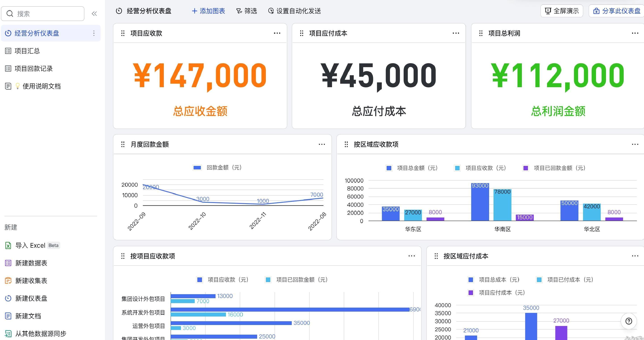Click the help question-mark button

629,321
